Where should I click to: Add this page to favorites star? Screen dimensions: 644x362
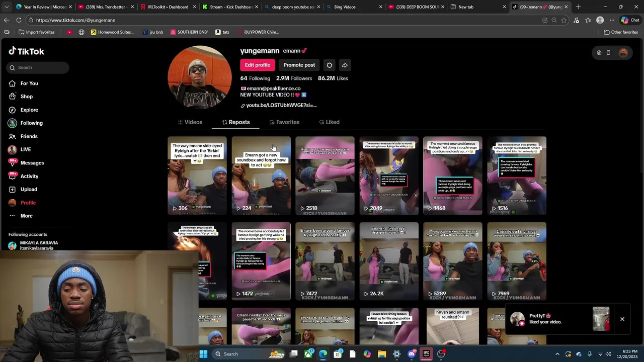pos(564,20)
